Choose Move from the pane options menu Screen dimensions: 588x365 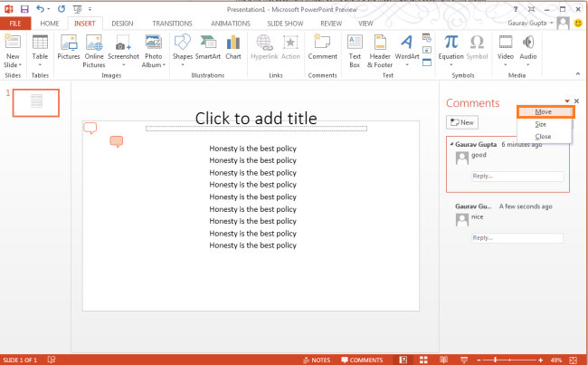[545, 111]
